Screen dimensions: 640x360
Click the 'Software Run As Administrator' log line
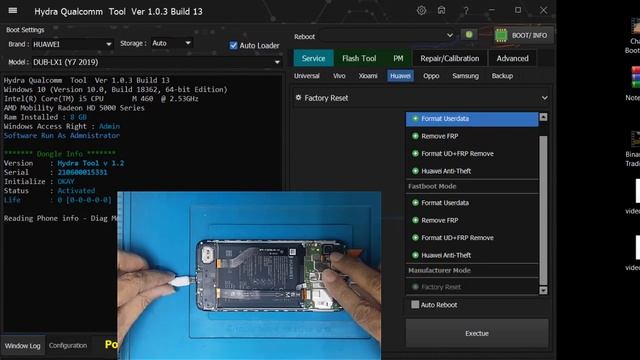pyautogui.click(x=62, y=136)
